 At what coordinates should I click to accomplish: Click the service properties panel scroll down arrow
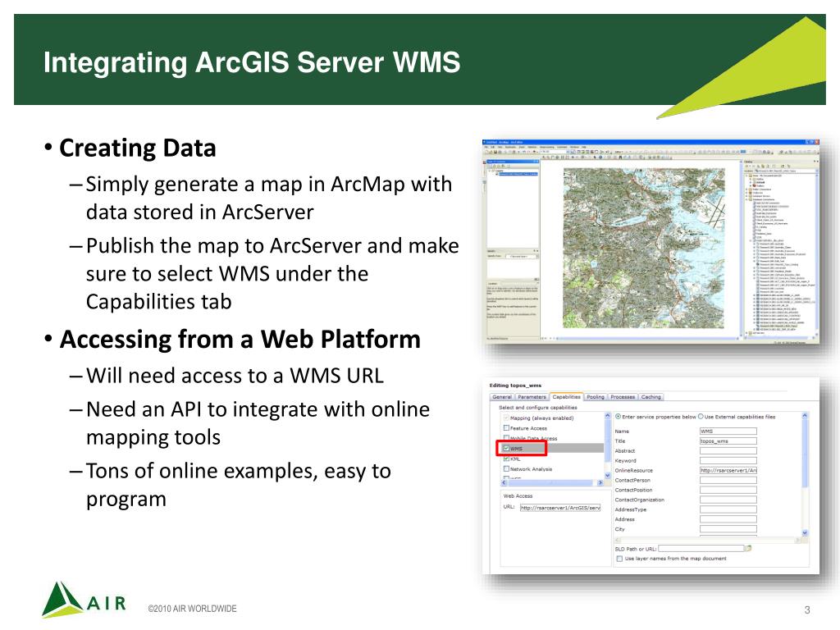805,532
